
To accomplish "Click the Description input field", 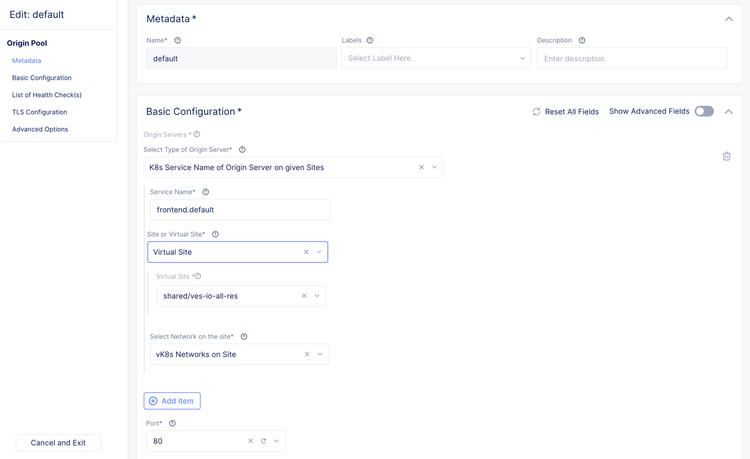I will [x=632, y=59].
